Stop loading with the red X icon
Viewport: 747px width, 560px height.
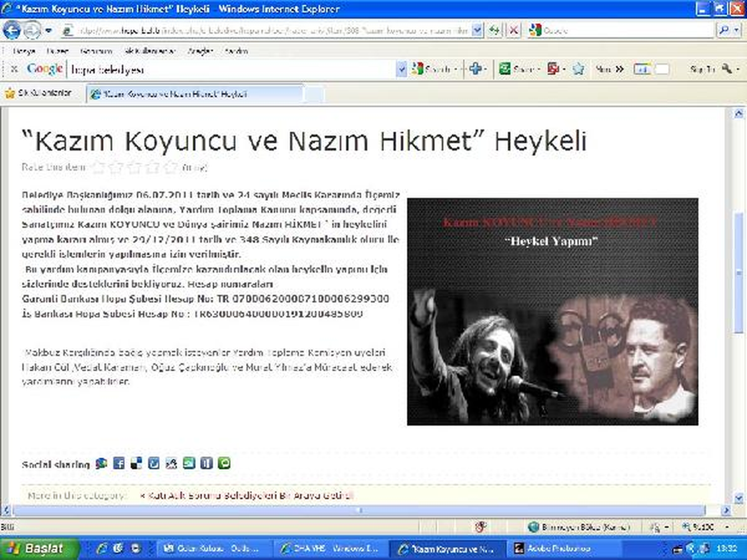point(513,30)
